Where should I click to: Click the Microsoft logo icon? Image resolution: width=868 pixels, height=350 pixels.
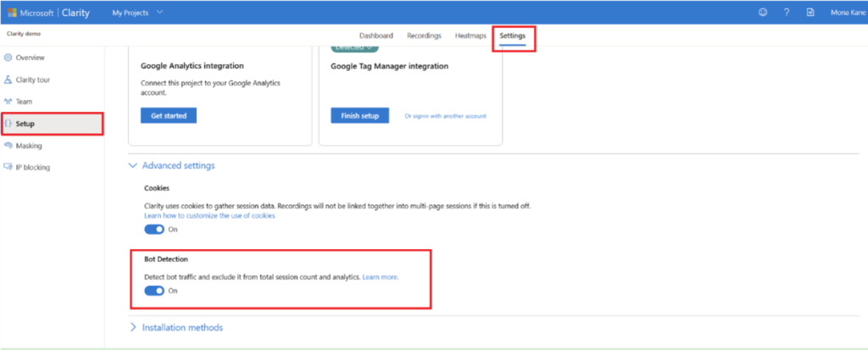12,13
